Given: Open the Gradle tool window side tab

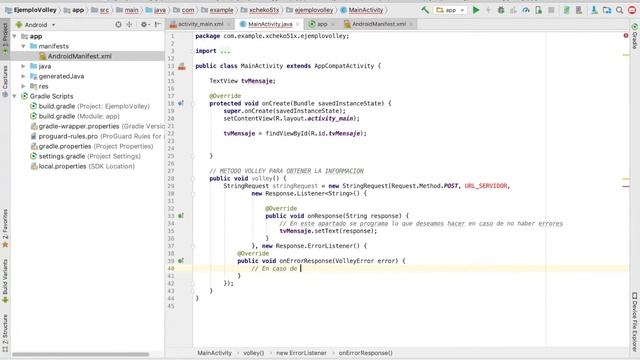Looking at the screenshot, I should pos(635,36).
